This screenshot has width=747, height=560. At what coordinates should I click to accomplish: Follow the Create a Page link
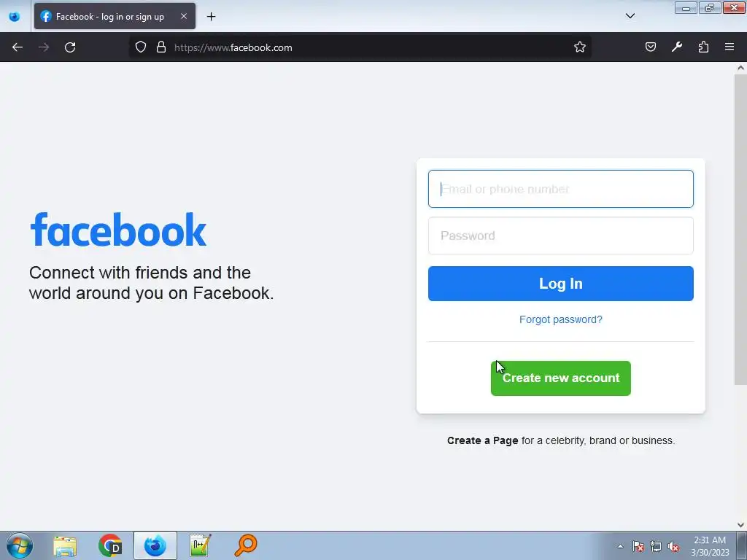tap(483, 440)
